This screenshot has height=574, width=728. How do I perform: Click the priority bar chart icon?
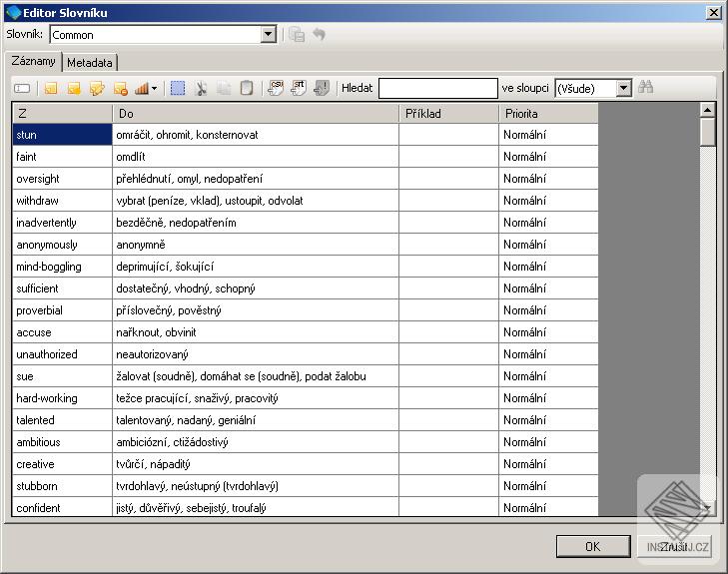point(142,88)
